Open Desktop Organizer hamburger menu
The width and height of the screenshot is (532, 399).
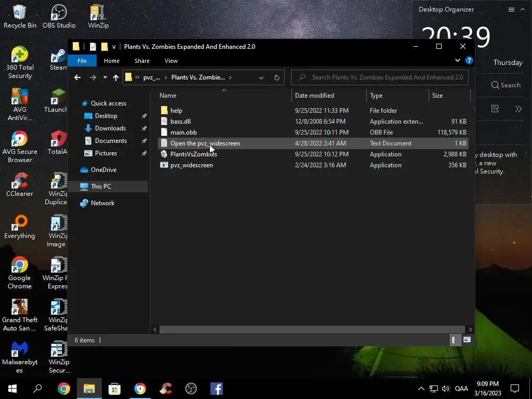pos(511,9)
